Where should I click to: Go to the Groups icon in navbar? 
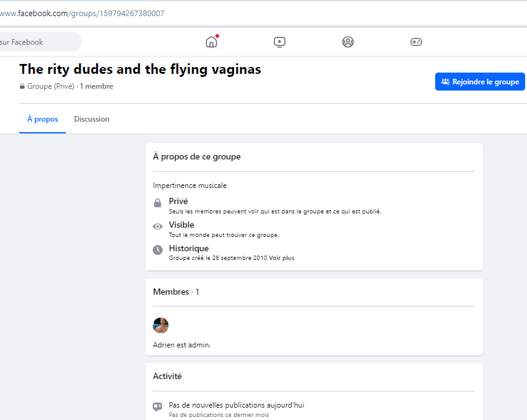(348, 42)
